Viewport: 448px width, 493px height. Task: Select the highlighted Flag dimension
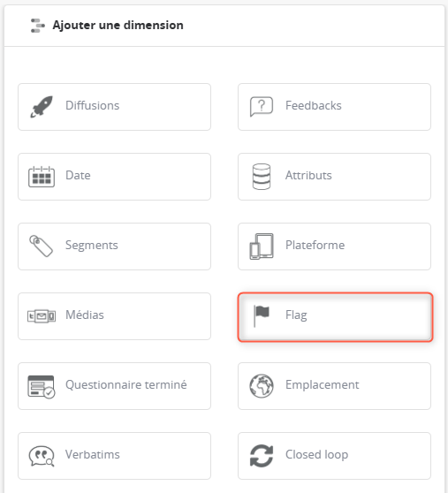pyautogui.click(x=336, y=317)
